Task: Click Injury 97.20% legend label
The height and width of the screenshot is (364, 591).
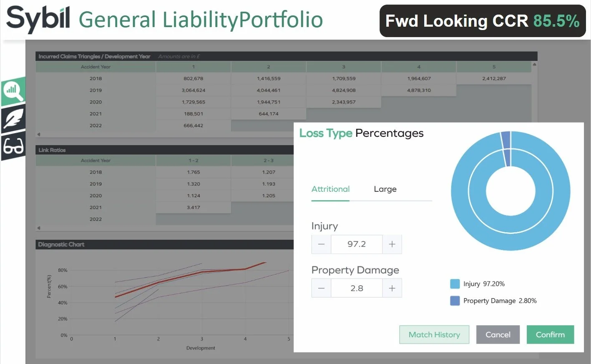Action: tap(484, 284)
